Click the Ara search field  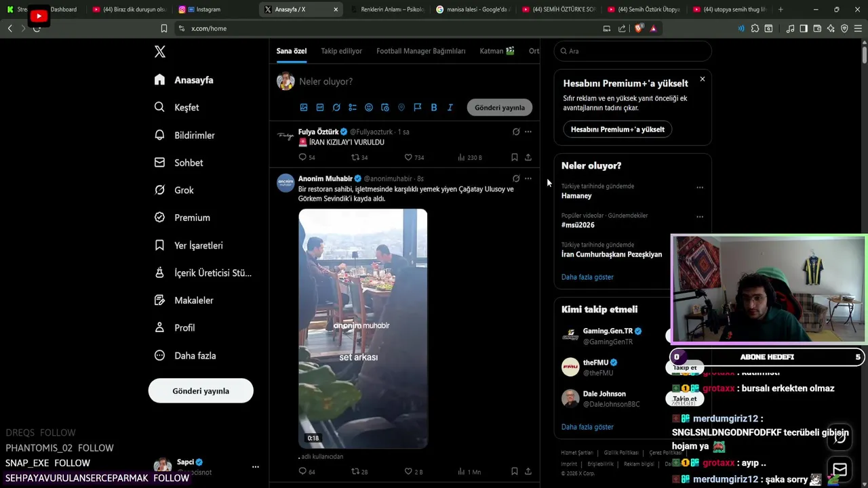click(x=633, y=51)
